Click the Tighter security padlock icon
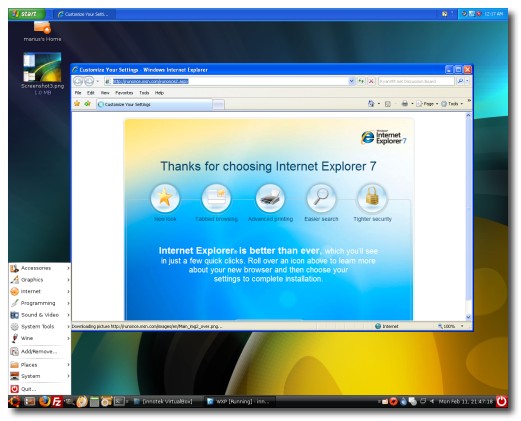Viewport: 521px width, 421px height. [372, 198]
